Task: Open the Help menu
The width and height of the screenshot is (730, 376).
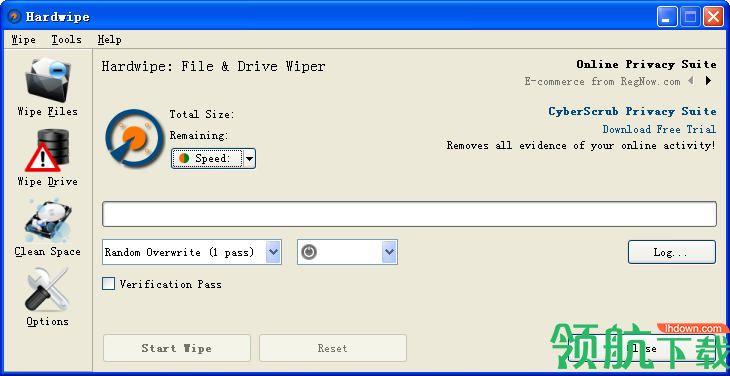Action: point(109,40)
